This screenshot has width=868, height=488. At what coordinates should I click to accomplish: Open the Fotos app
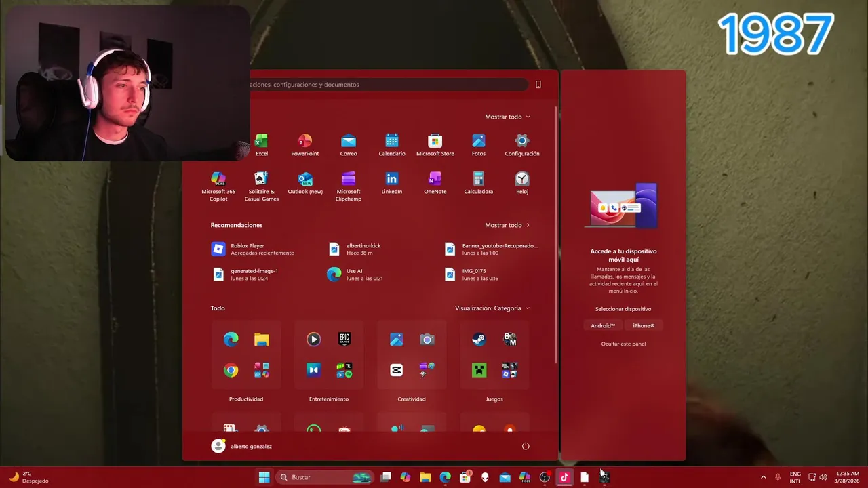[479, 145]
